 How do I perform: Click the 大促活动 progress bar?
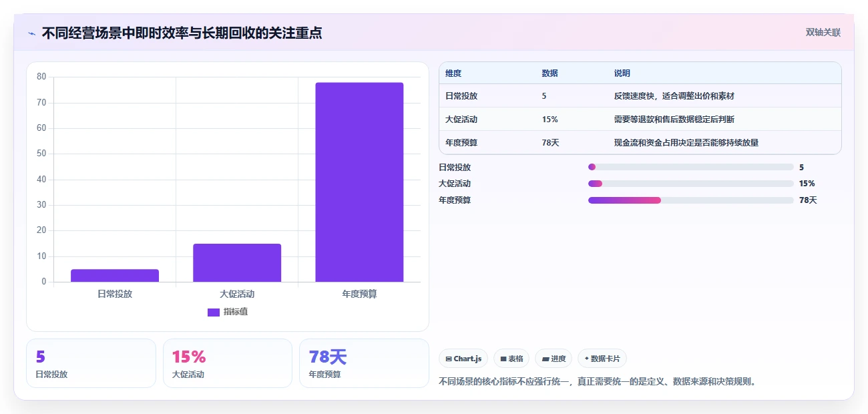coord(691,184)
